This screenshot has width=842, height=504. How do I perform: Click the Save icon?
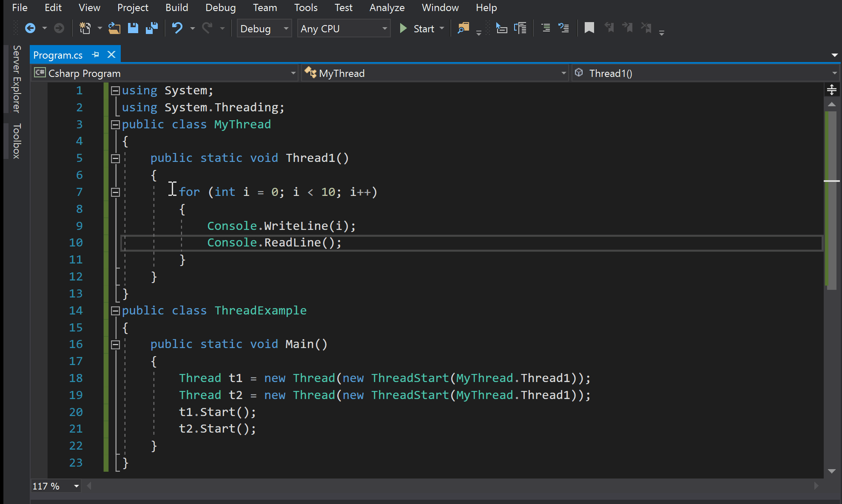coord(133,28)
